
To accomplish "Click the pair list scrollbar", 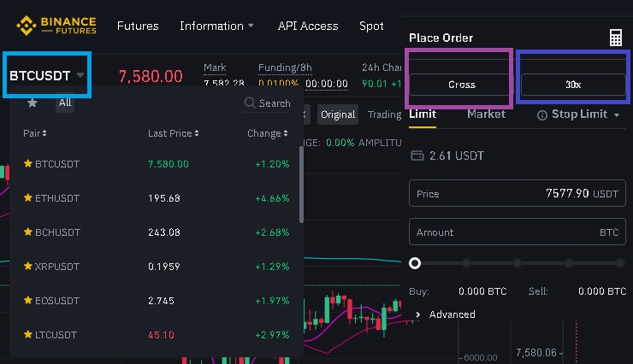I will pyautogui.click(x=301, y=185).
